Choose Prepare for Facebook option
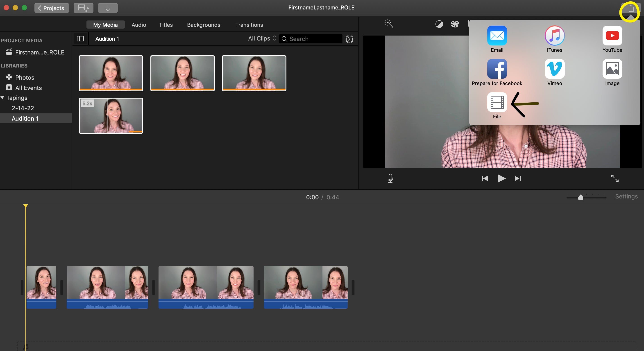The height and width of the screenshot is (351, 644). (497, 69)
